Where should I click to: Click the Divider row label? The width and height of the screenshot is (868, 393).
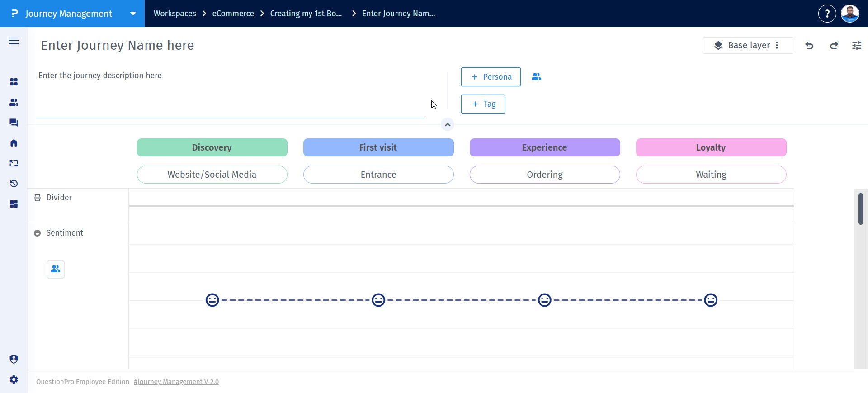(x=59, y=198)
